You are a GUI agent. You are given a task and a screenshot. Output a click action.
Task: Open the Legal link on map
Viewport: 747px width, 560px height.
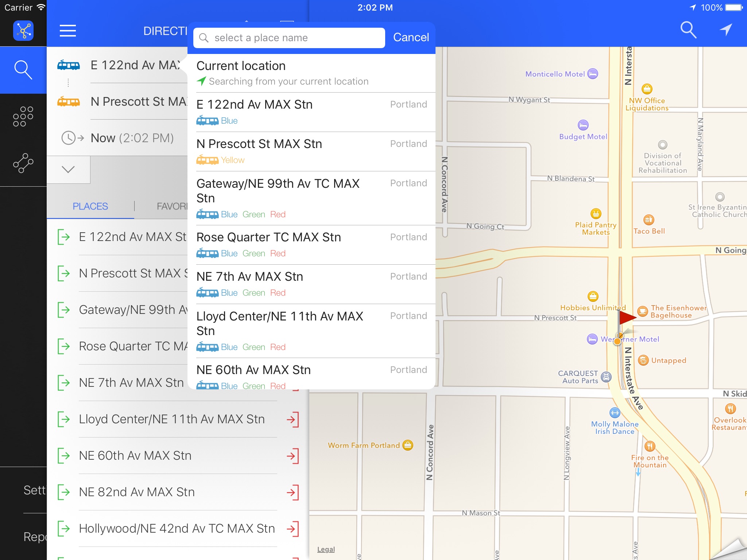coord(326,549)
